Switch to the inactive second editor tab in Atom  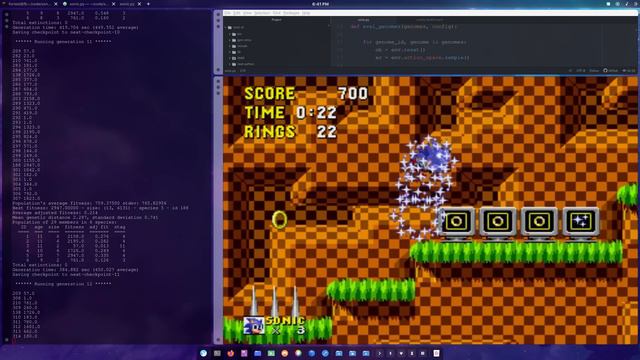coord(429,20)
